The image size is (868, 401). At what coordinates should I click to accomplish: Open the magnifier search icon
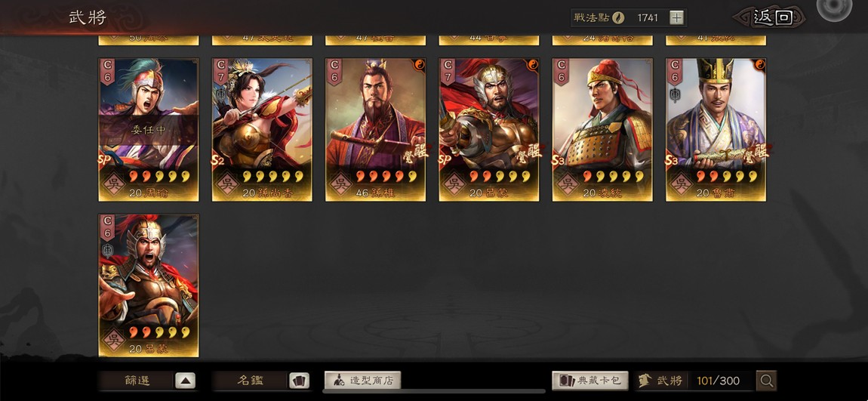767,381
